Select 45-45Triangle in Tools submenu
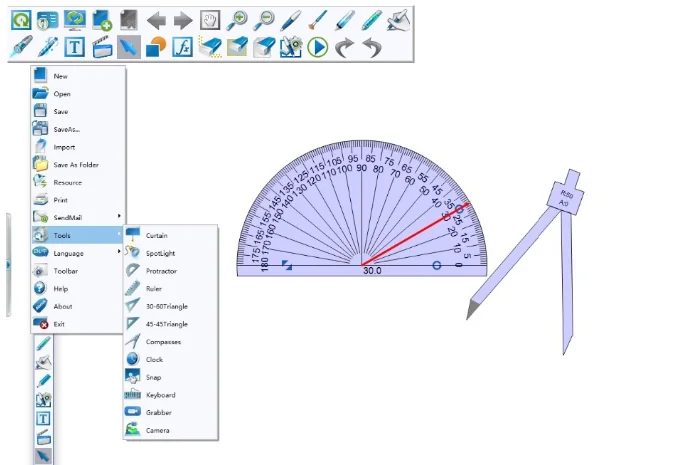The image size is (675, 465). [170, 324]
